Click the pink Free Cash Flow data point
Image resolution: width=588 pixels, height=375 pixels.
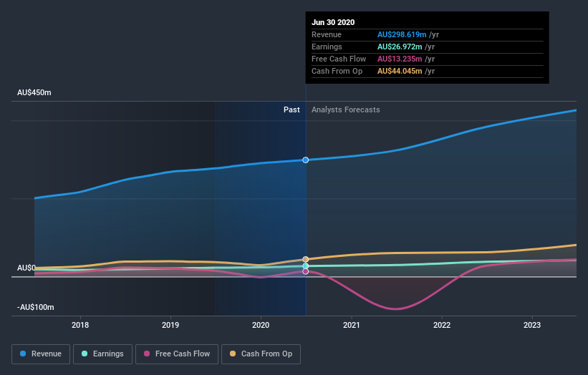306,271
